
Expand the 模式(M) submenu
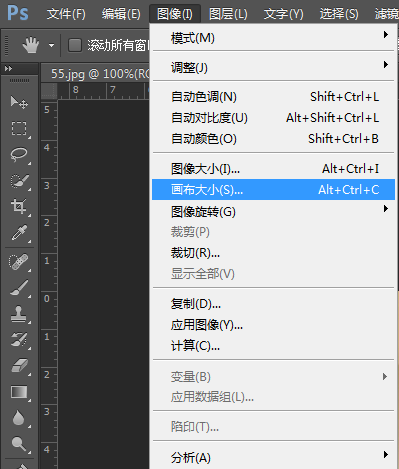coord(273,38)
